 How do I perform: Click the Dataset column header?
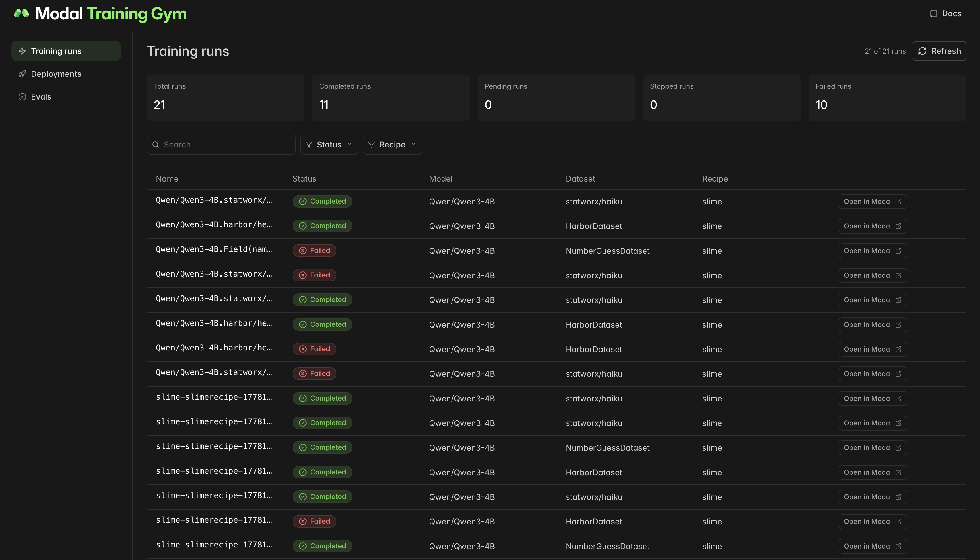[x=580, y=178]
